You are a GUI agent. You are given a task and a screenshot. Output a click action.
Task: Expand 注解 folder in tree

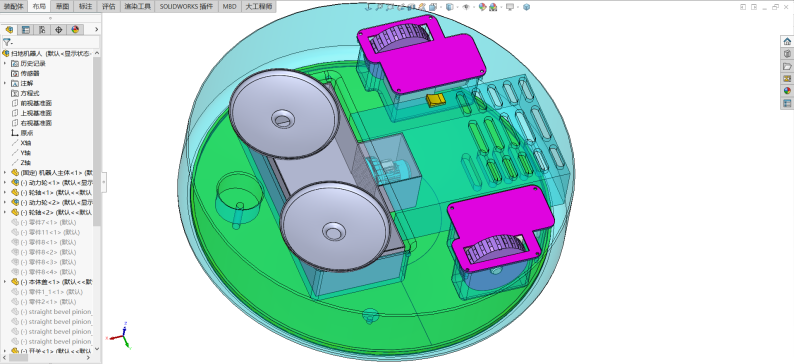(5, 83)
